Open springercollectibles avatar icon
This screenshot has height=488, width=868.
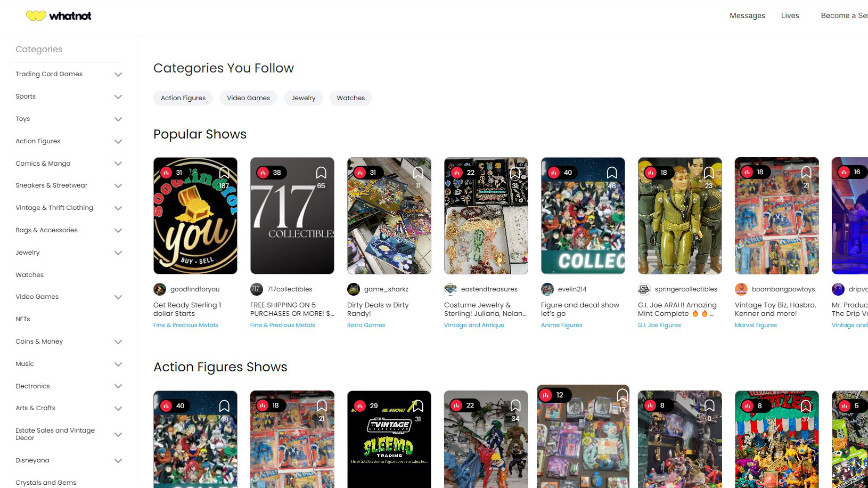(644, 289)
